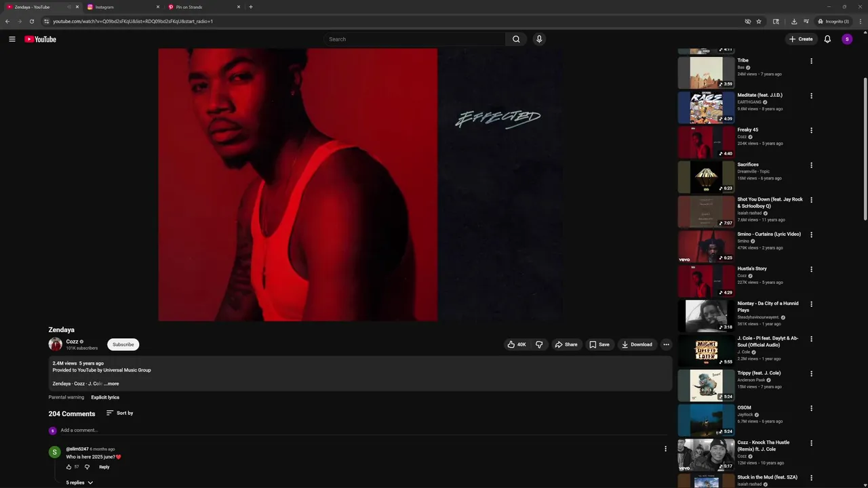Viewport: 868px width, 488px height.
Task: Click the Add a comment field
Action: [363, 430]
